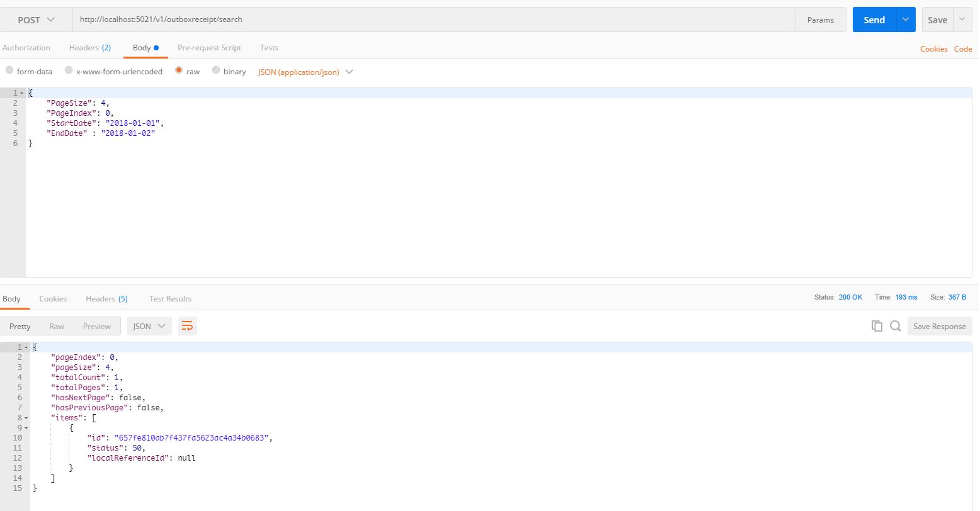Click the "hasPreviousPage": false line
The image size is (980, 511).
tap(107, 408)
